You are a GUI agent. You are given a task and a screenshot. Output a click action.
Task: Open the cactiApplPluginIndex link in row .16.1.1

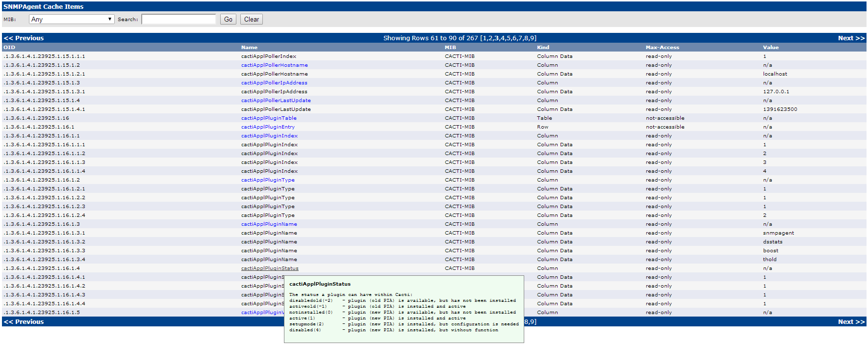(269, 136)
